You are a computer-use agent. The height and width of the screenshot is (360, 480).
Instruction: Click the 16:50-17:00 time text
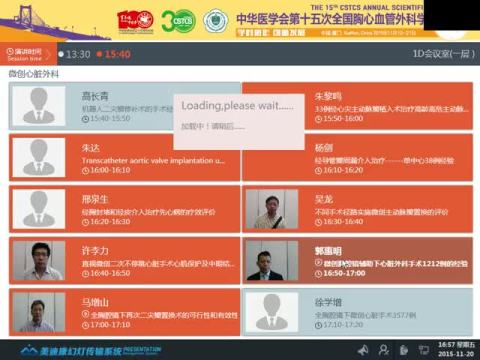coord(344,274)
